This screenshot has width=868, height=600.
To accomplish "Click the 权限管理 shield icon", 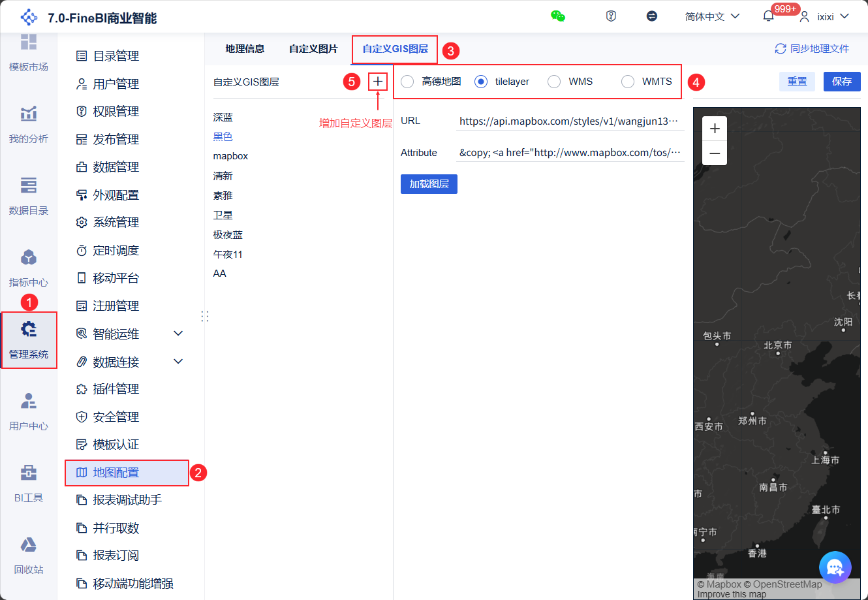I will point(82,112).
